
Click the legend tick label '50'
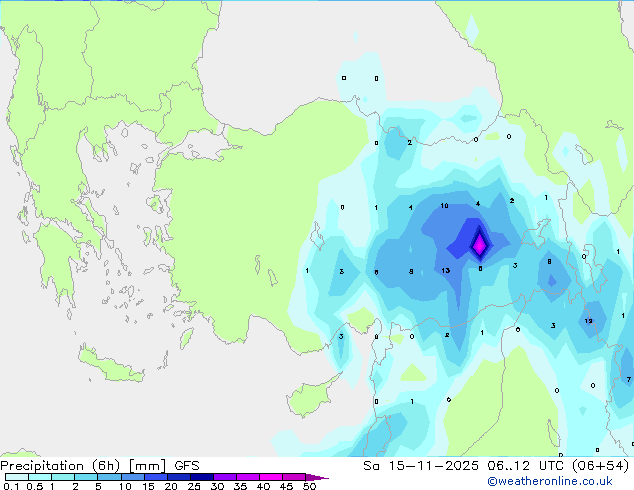tap(309, 486)
